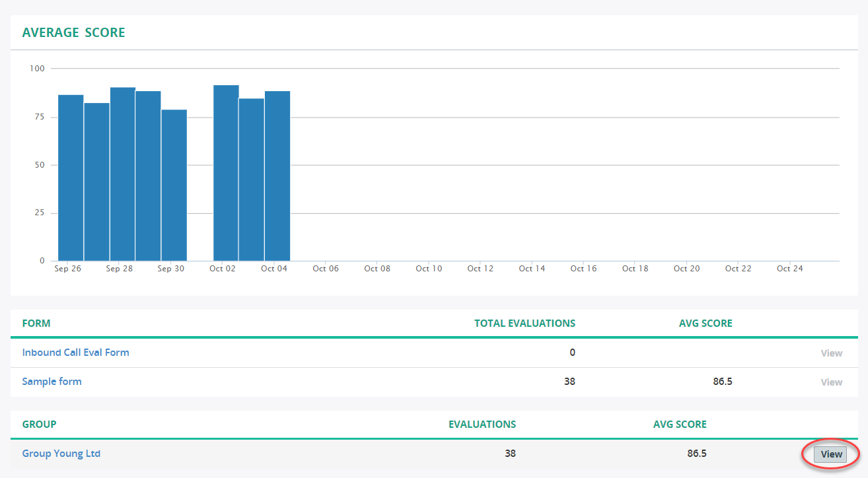Open the Sample form link
The height and width of the screenshot is (478, 868).
[x=52, y=382]
